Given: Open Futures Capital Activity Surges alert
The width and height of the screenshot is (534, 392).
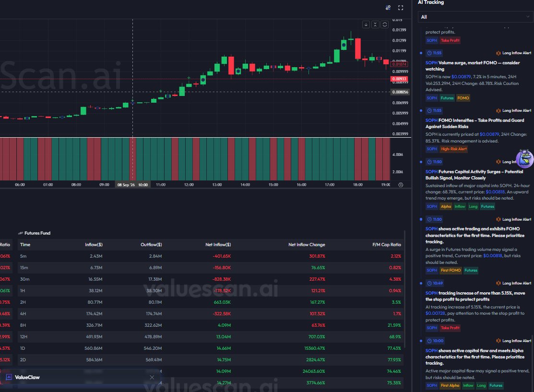Looking at the screenshot, I should click(474, 175).
